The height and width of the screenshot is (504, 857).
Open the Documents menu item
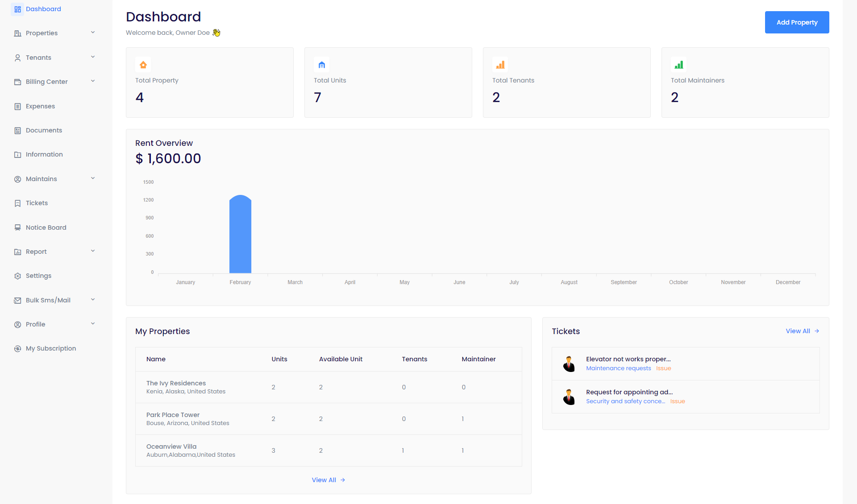[x=44, y=130]
